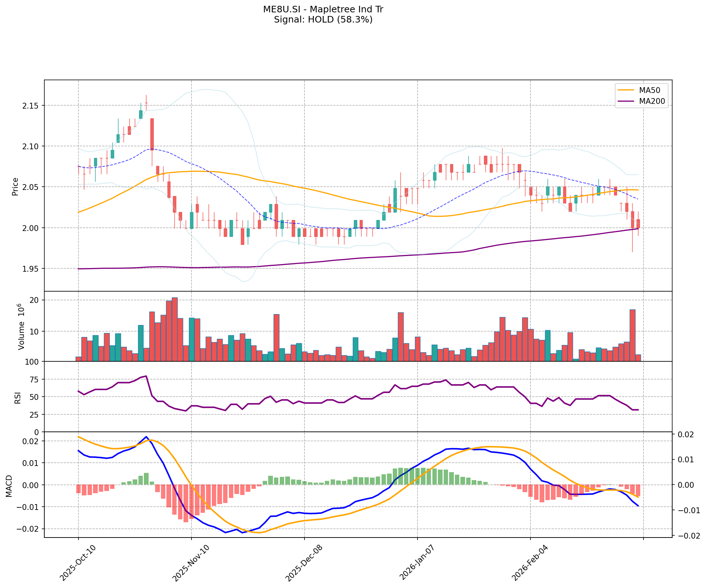Click the MACD y-axis label
The width and height of the screenshot is (706, 588).
(x=9, y=486)
